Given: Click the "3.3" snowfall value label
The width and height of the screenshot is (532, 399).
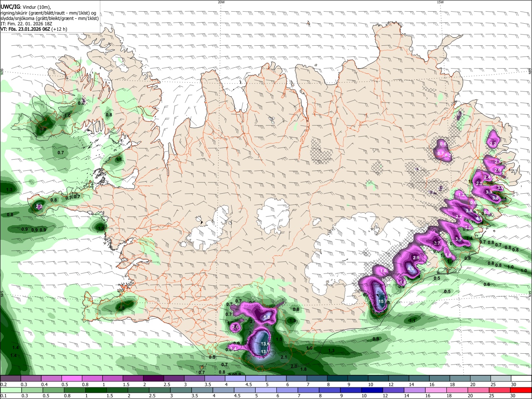Looking at the screenshot, I should 458,239.
